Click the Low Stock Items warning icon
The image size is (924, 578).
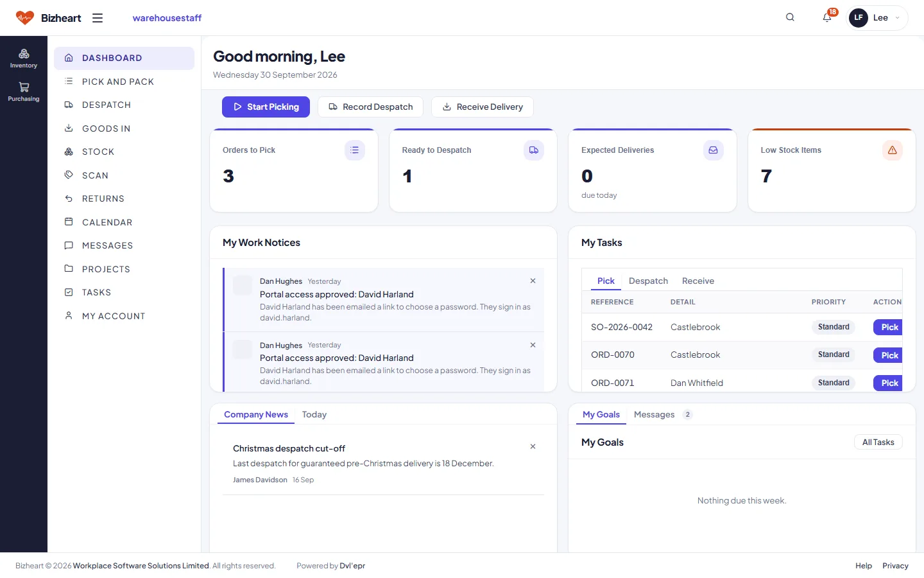(x=893, y=150)
